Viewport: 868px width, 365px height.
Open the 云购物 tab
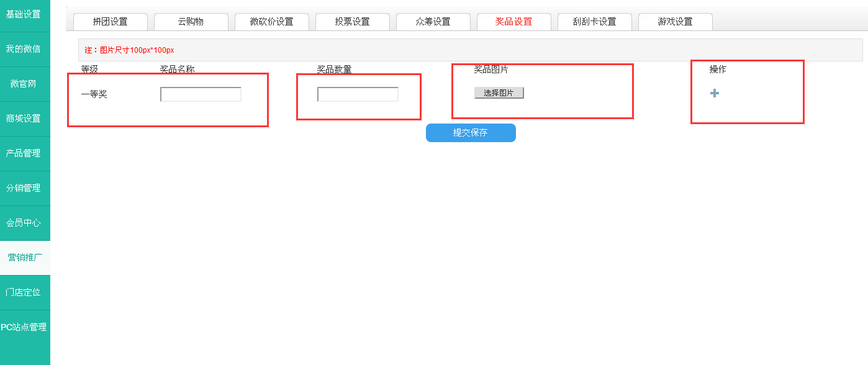[191, 22]
